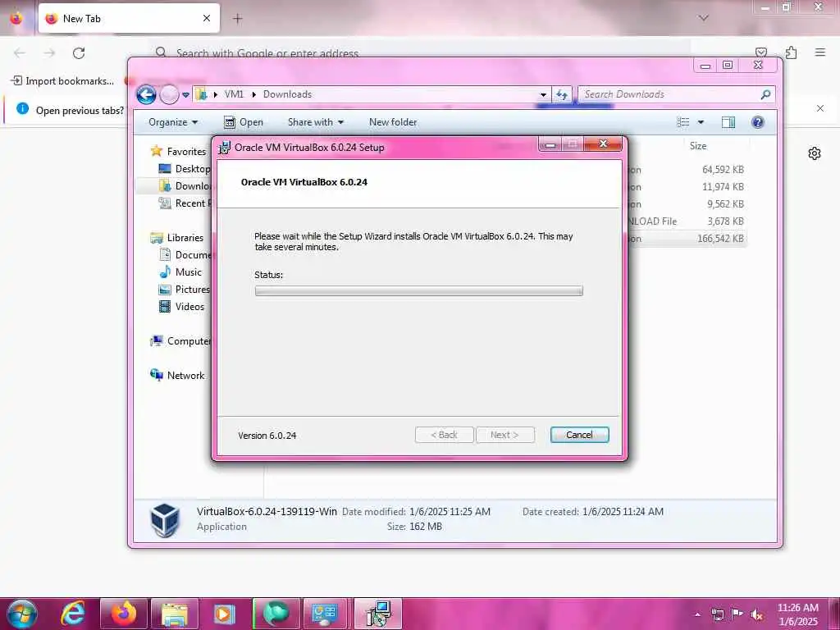The image size is (840, 630).
Task: Select the file row sized 3,678 KB
Action: [x=687, y=221]
